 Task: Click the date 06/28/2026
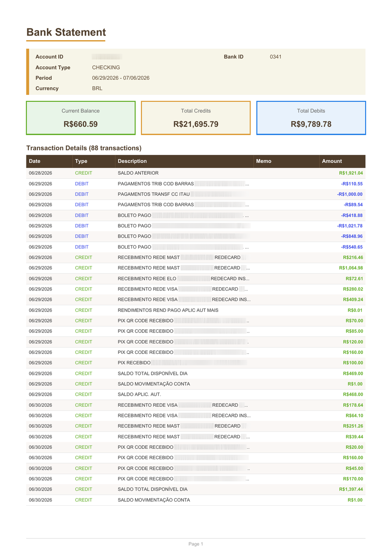(x=41, y=173)
